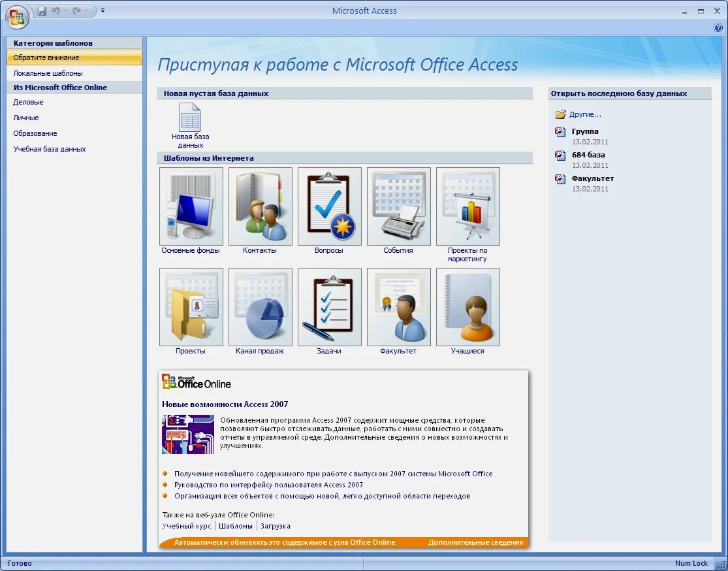
Task: Select the Вопросы template icon
Action: (x=329, y=206)
